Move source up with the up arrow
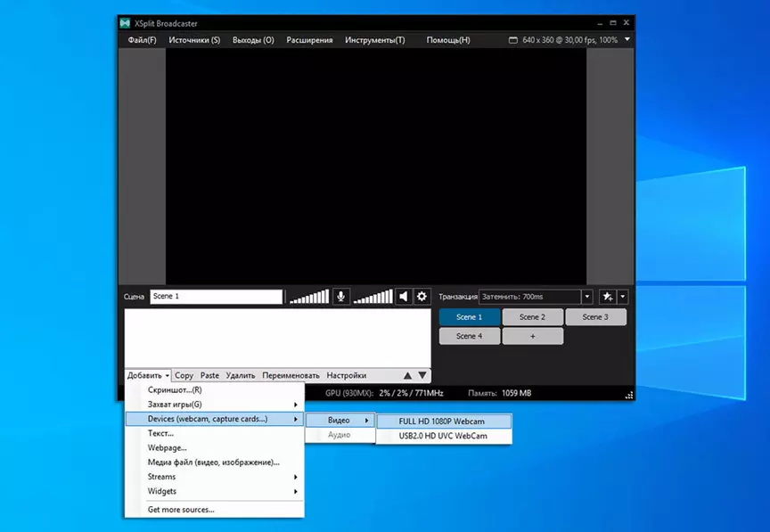The width and height of the screenshot is (770, 532). [407, 376]
